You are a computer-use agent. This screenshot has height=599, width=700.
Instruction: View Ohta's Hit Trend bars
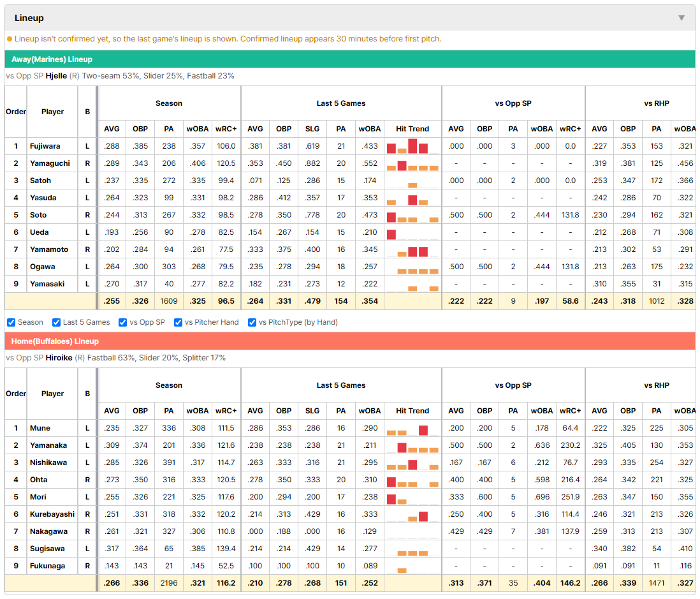coord(412,480)
